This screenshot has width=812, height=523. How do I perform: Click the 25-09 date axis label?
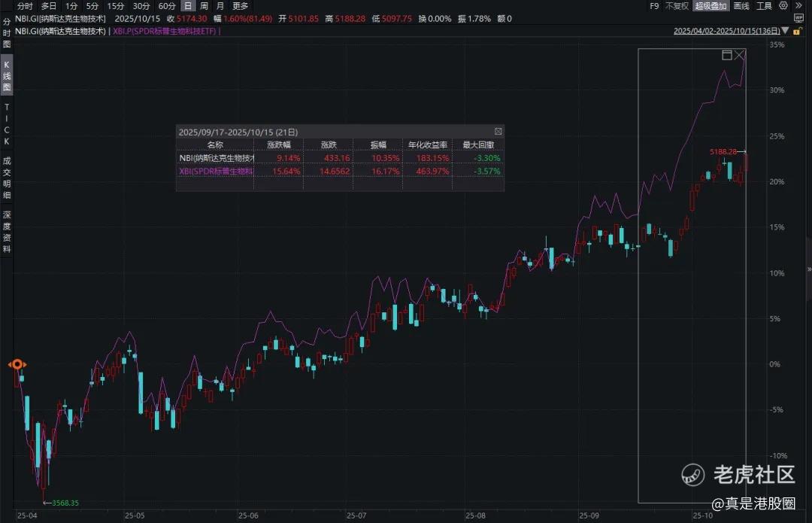[x=589, y=515]
